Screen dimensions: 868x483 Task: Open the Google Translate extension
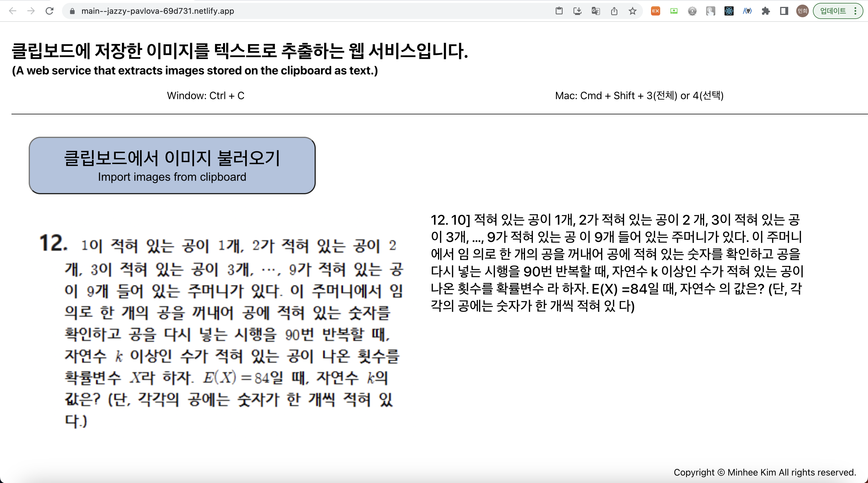tap(595, 11)
